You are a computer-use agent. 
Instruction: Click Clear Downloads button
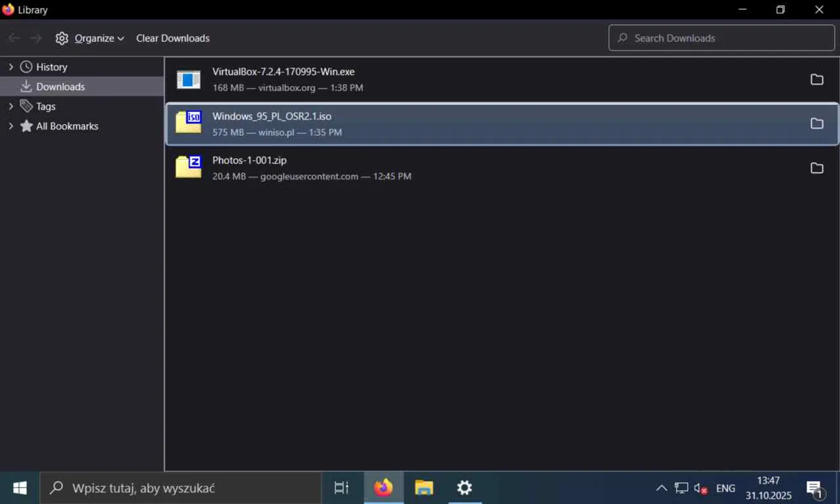(173, 38)
